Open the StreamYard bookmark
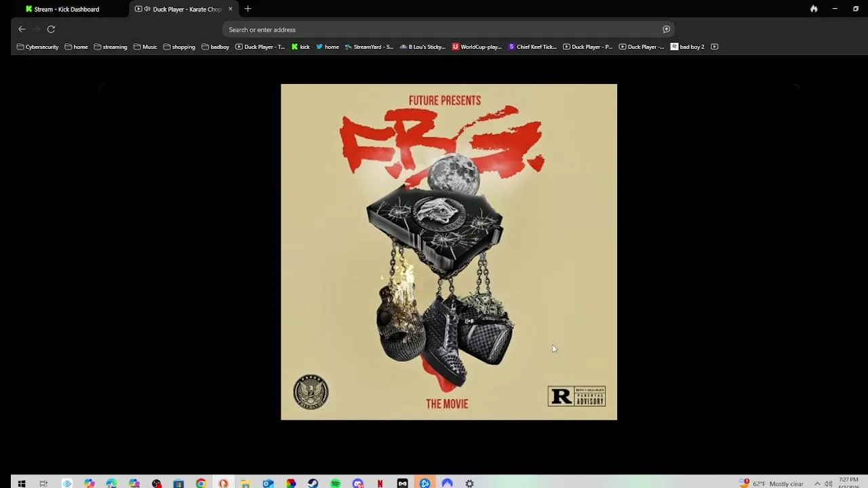The image size is (868, 488). [x=369, y=47]
